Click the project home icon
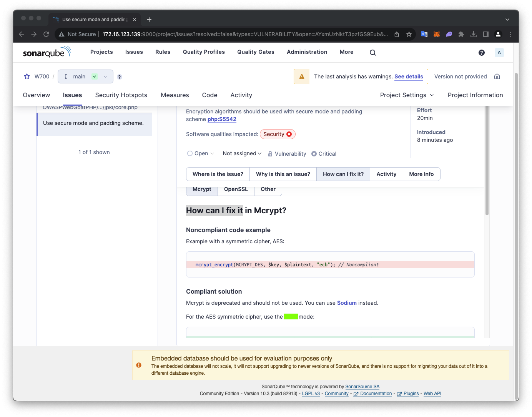This screenshot has width=532, height=417. pos(497,76)
